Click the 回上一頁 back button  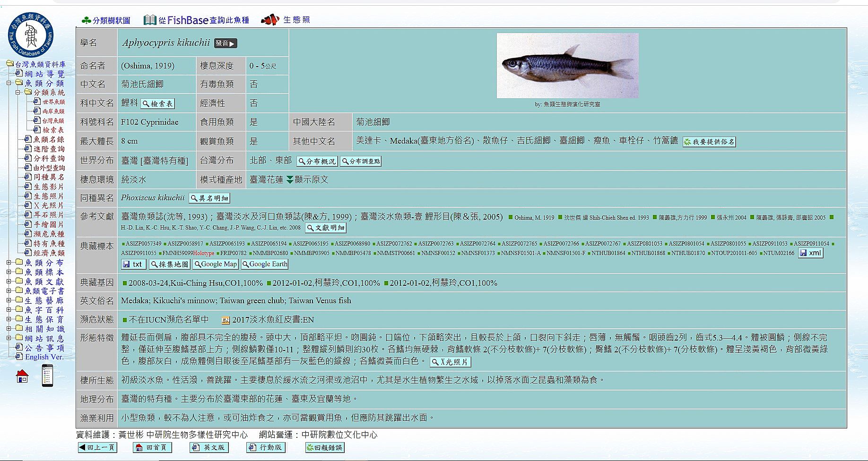click(97, 447)
